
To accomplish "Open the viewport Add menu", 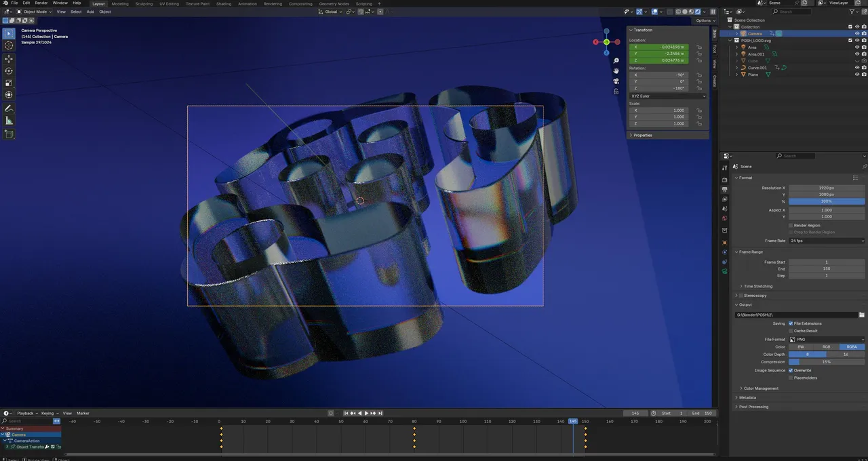I will tap(90, 12).
